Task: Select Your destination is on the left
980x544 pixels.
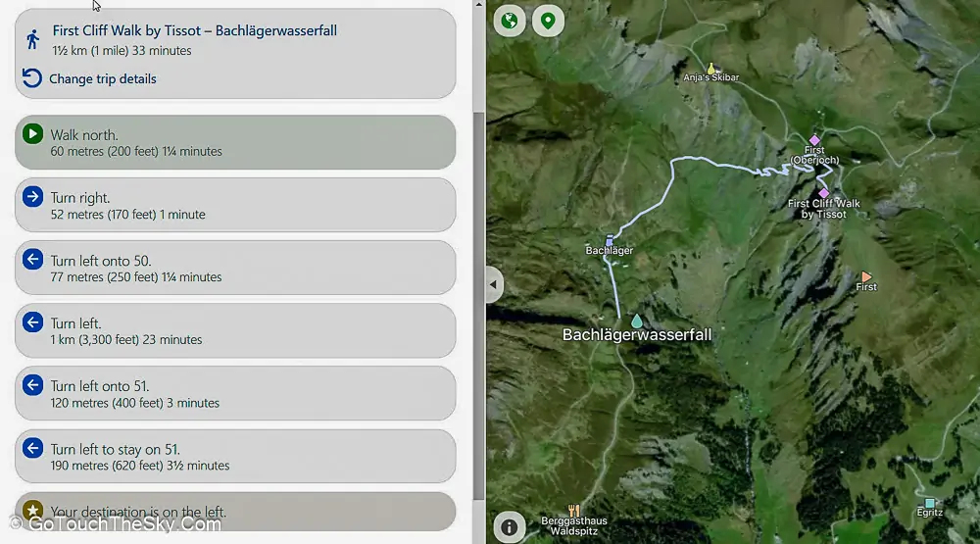Action: pyautogui.click(x=235, y=512)
